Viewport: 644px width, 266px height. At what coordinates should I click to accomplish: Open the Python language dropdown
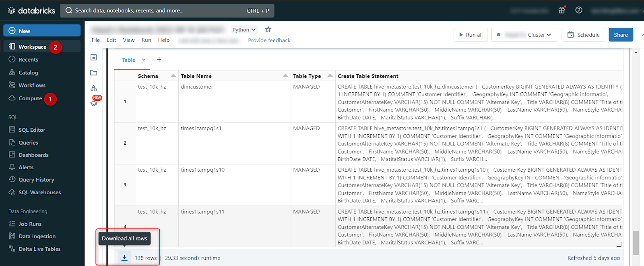(244, 29)
